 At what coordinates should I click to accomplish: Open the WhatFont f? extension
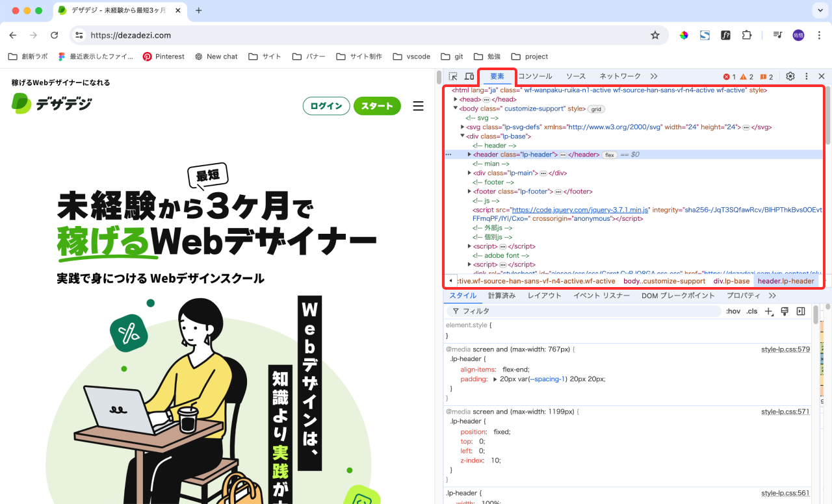click(x=725, y=35)
